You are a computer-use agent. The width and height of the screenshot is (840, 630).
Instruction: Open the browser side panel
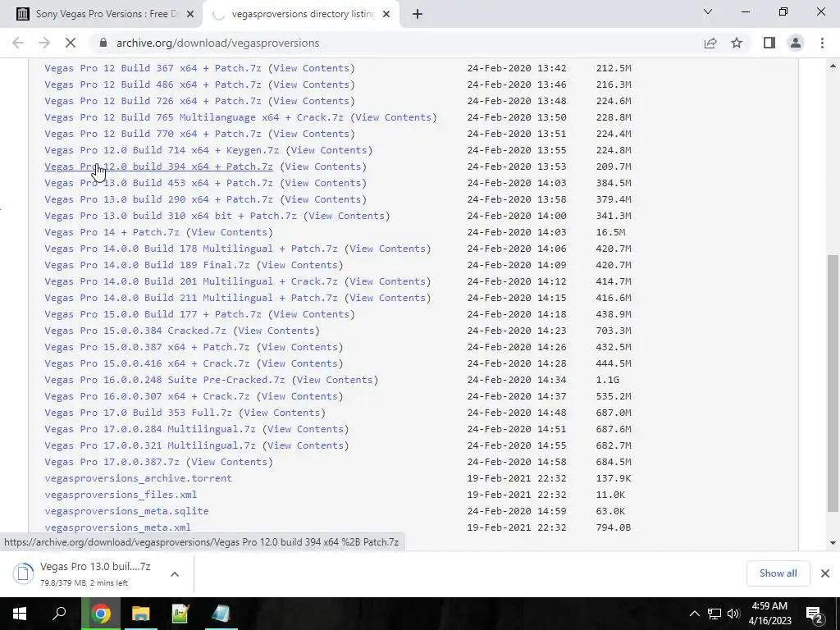(769, 43)
